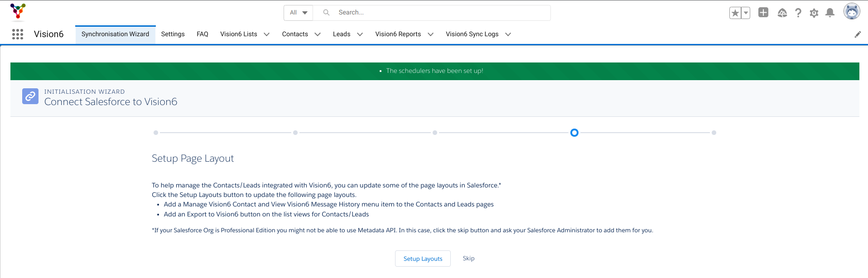The height and width of the screenshot is (278, 868).
Task: Open the favorites list dropdown arrow
Action: pos(746,13)
